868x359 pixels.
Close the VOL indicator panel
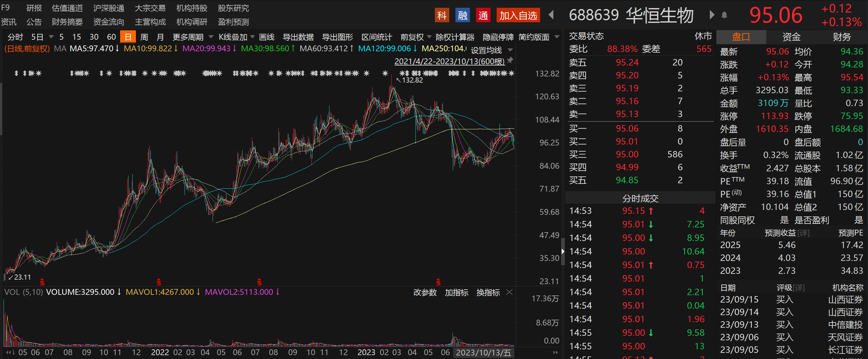click(x=510, y=292)
